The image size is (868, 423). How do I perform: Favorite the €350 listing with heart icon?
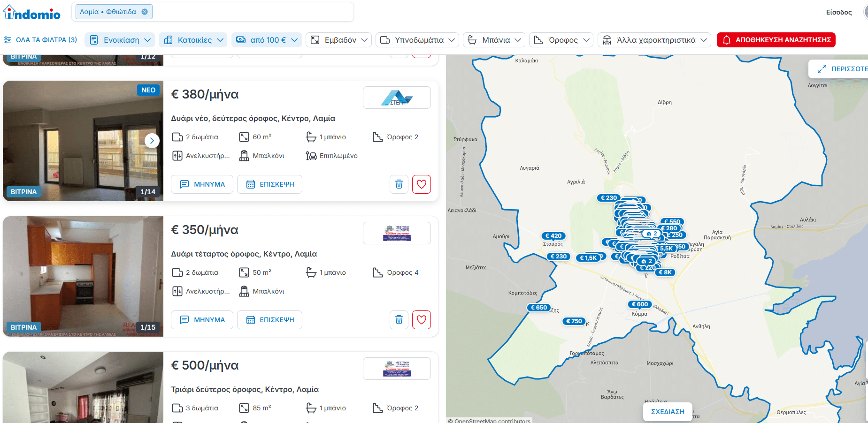pos(421,320)
